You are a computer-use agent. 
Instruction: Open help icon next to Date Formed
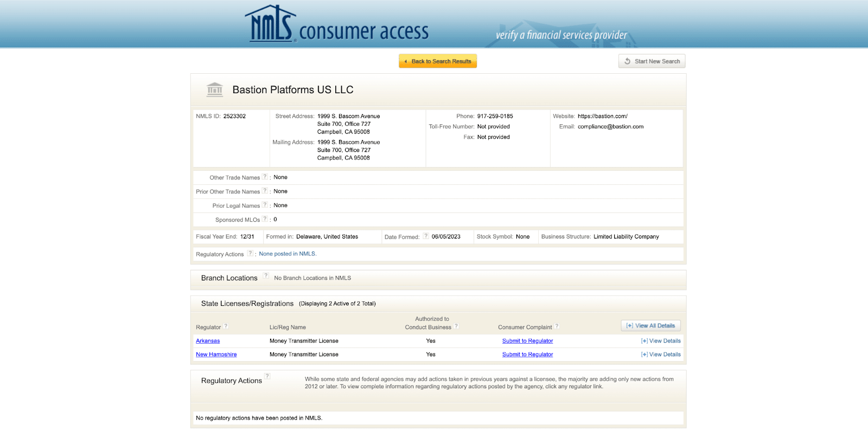(426, 236)
